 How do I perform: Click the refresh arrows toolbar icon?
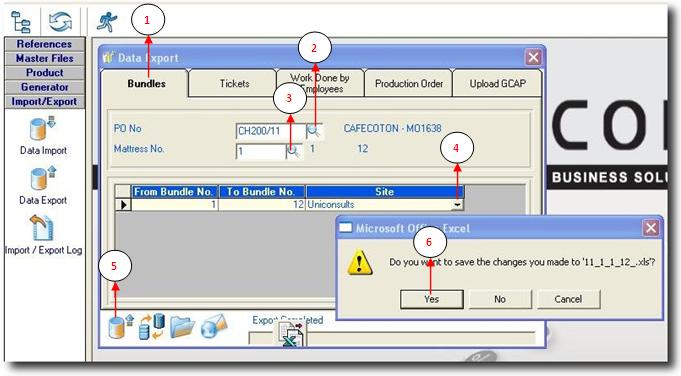coord(60,21)
